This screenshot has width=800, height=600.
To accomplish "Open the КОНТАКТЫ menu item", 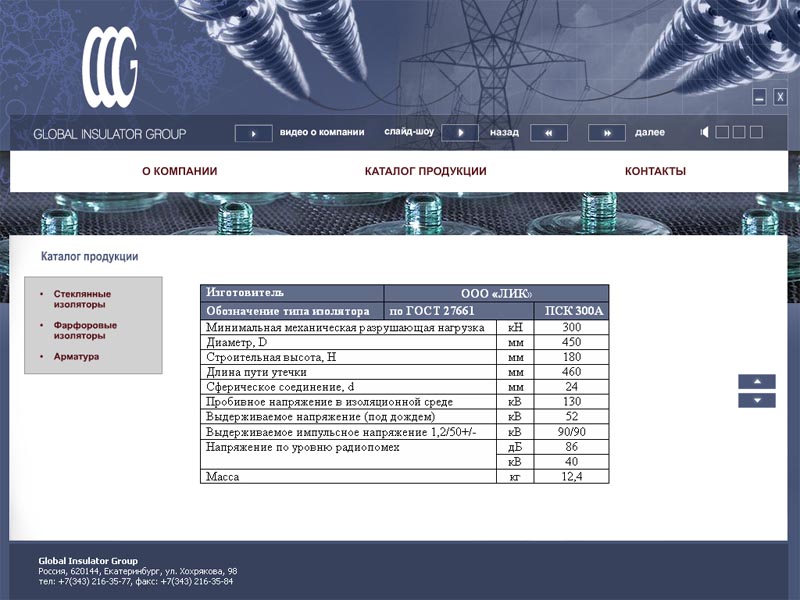I will (655, 171).
